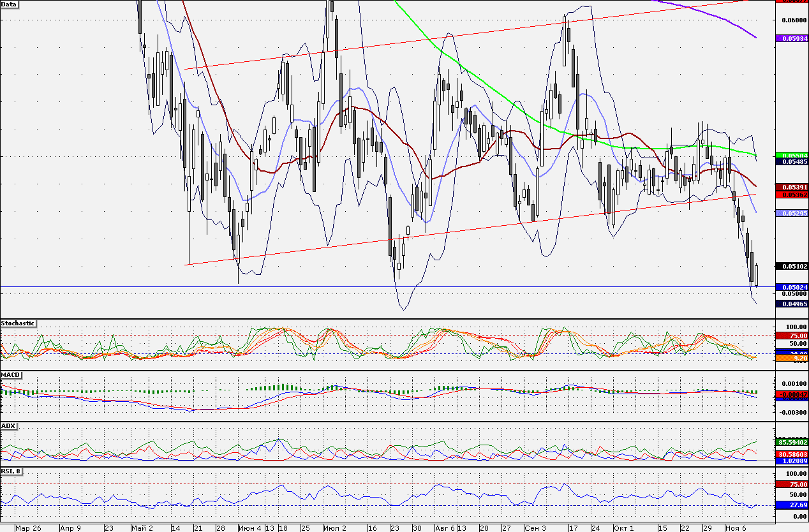Click the Stochastic red 75.00 level tag
809x532 pixels.
pyautogui.click(x=792, y=336)
